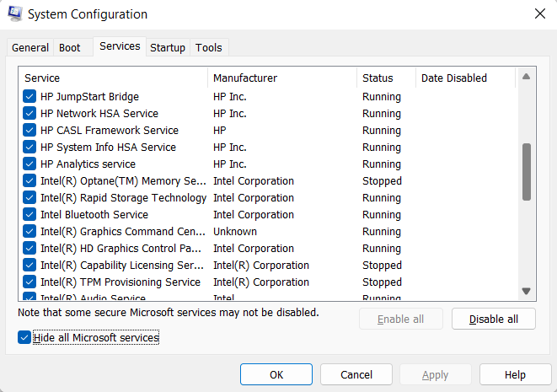Switch to the General tab
557x392 pixels.
pyautogui.click(x=30, y=47)
